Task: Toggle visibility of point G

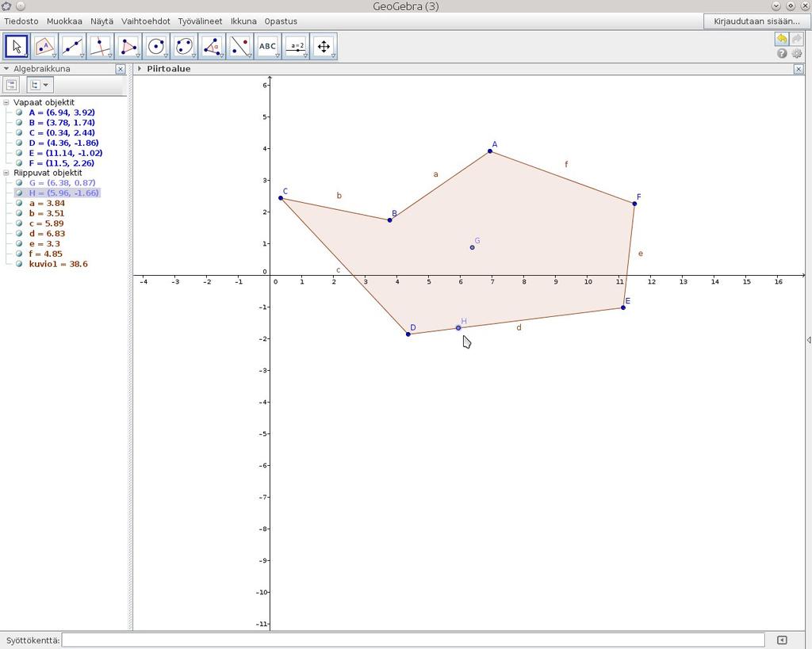Action: click(19, 183)
